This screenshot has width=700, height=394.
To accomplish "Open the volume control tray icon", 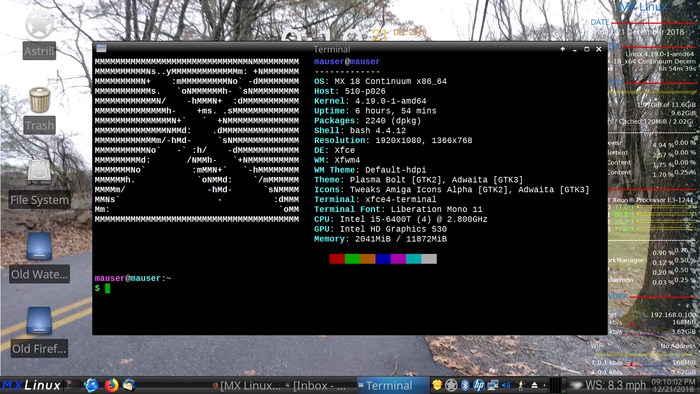I will 506,385.
